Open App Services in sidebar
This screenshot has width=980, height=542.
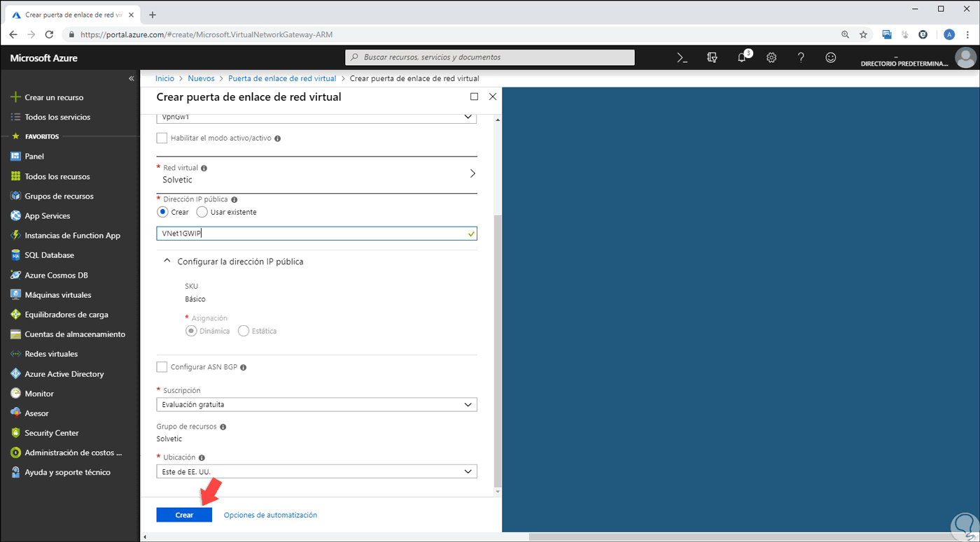(x=48, y=215)
